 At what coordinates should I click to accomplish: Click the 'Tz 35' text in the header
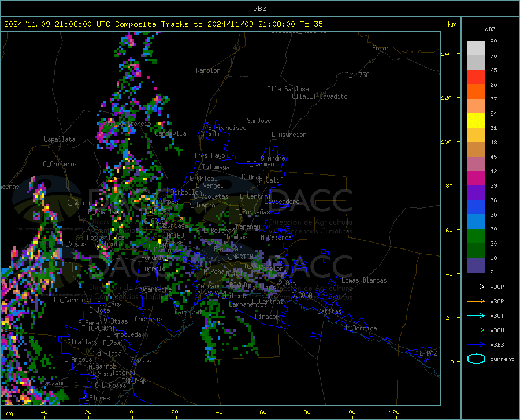311,24
